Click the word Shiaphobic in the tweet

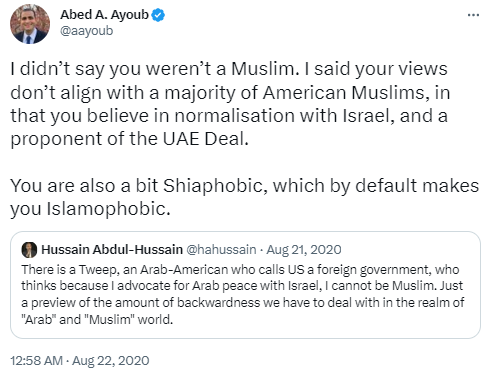213,186
